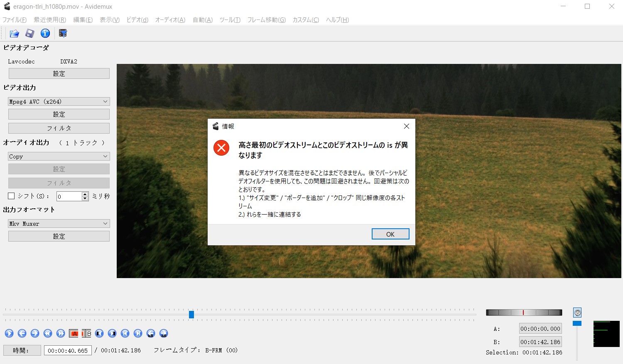Increase the audio shift value with up arrow
The height and width of the screenshot is (364, 623).
pos(85,194)
